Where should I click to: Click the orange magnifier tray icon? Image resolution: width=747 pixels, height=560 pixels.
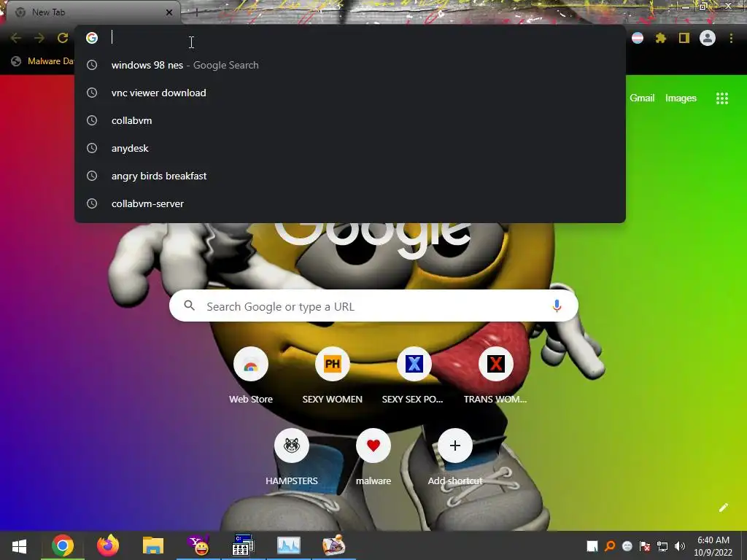(610, 545)
